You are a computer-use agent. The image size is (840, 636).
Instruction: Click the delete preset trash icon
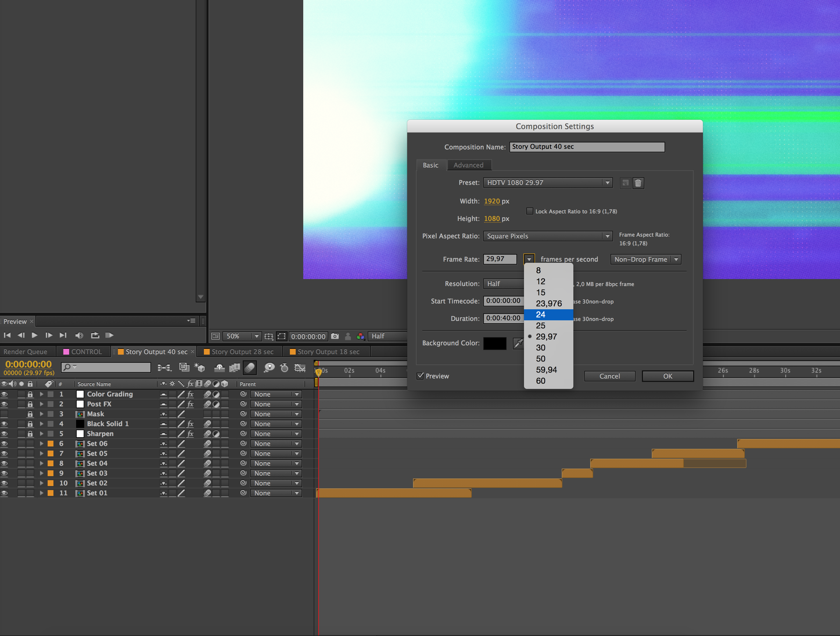click(x=638, y=183)
